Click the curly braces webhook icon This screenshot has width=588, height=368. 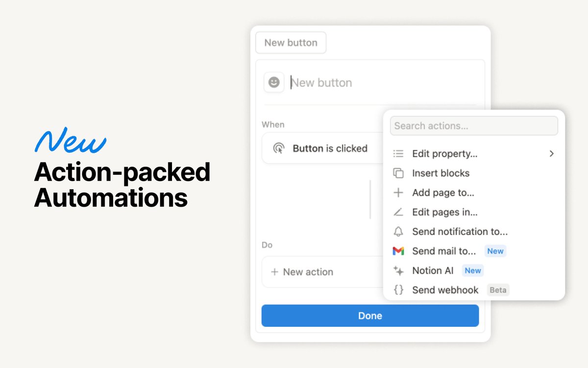point(398,289)
